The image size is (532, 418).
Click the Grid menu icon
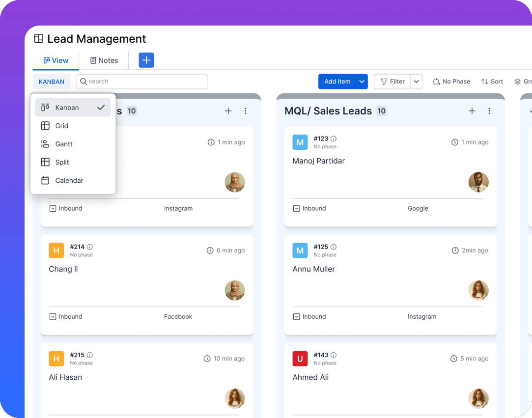pos(45,126)
